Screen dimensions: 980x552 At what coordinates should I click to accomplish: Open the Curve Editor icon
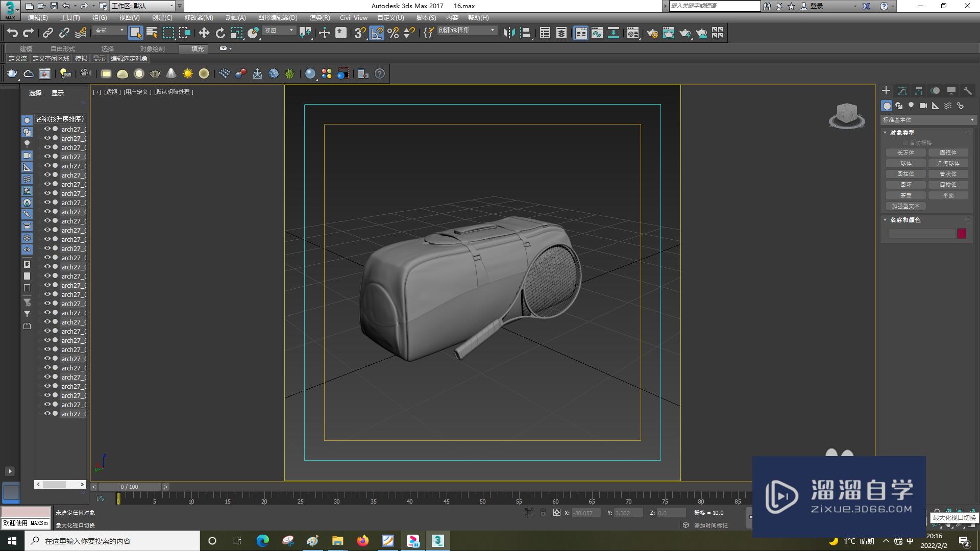click(x=597, y=33)
